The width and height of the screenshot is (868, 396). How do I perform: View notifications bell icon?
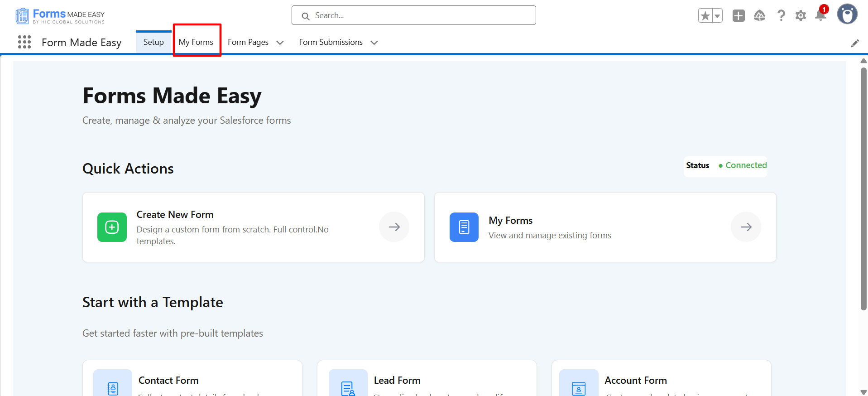tap(820, 15)
